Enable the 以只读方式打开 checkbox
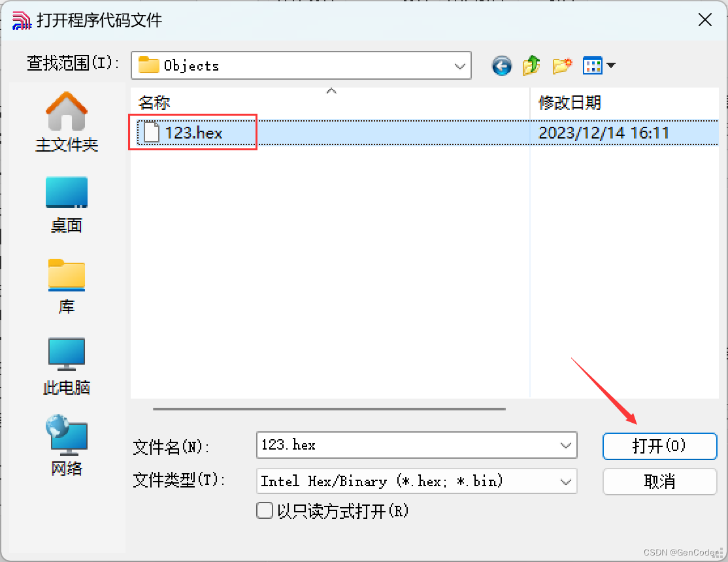Image resolution: width=728 pixels, height=562 pixels. coord(265,510)
